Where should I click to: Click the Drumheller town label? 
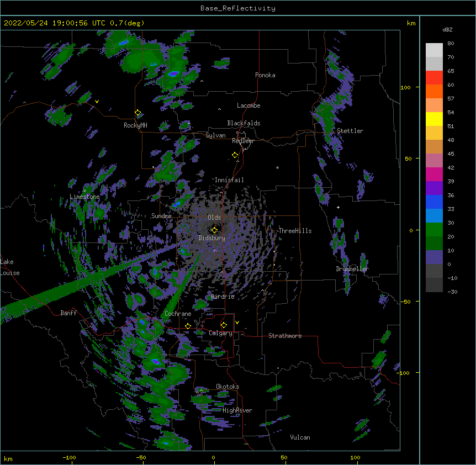point(352,269)
